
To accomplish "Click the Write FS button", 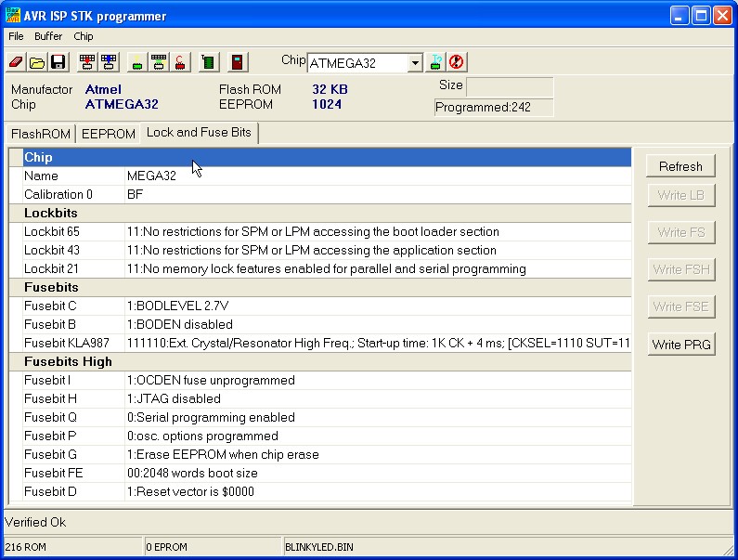I will [681, 232].
